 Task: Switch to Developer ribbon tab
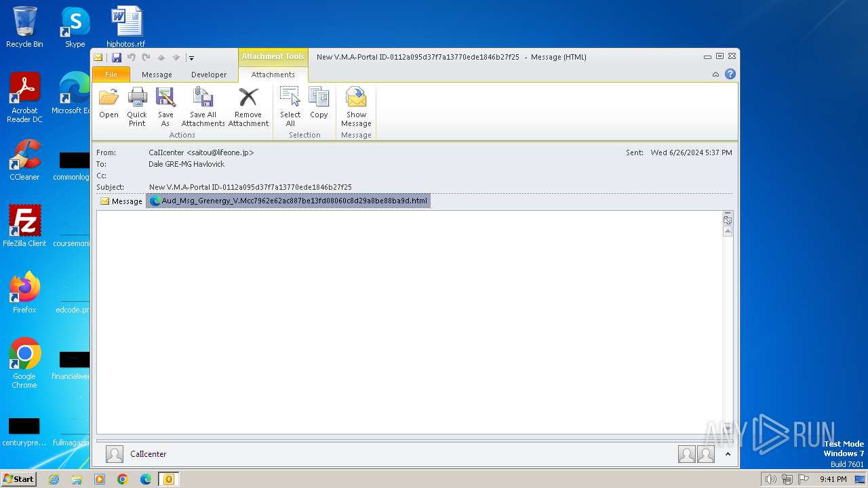click(x=209, y=75)
